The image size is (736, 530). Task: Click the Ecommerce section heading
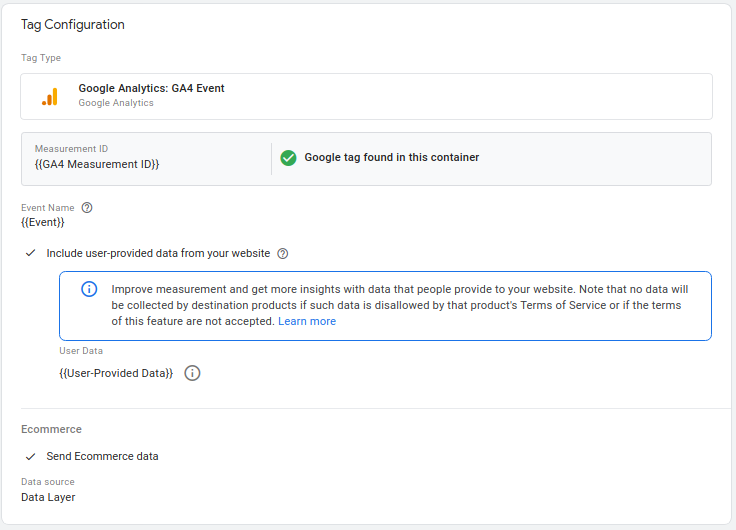[x=51, y=429]
